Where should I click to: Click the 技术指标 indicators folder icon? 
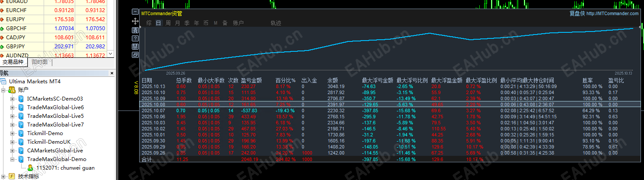12,176
